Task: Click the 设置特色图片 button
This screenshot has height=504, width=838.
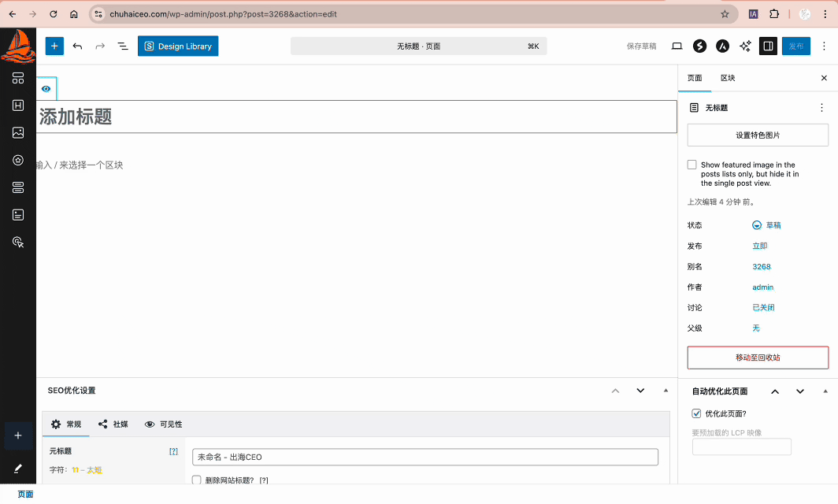Action: coord(758,135)
